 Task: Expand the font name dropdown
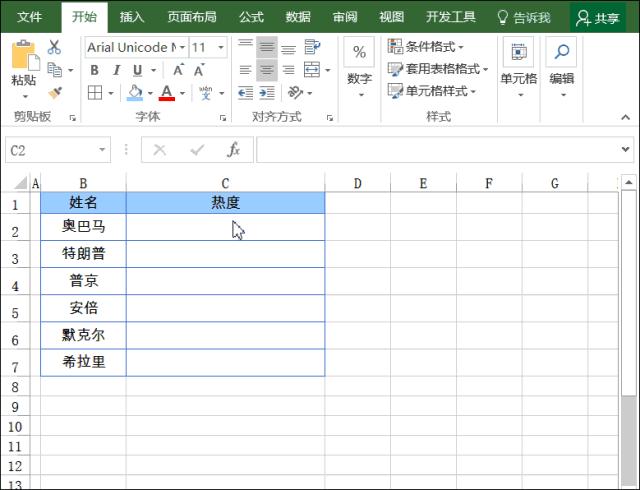(x=182, y=47)
